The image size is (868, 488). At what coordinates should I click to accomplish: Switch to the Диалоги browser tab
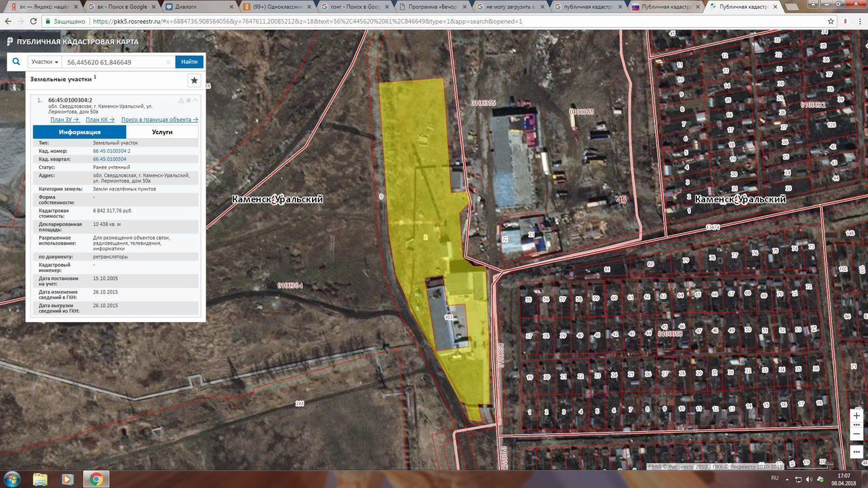click(200, 7)
